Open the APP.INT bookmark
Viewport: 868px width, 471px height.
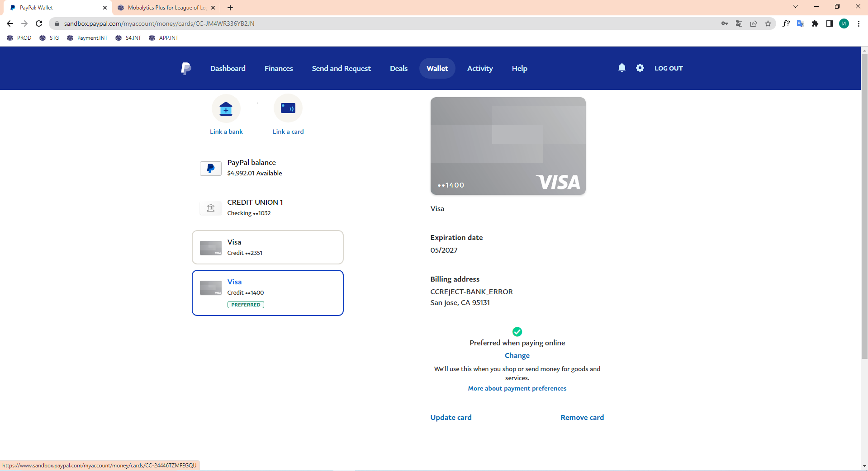164,38
